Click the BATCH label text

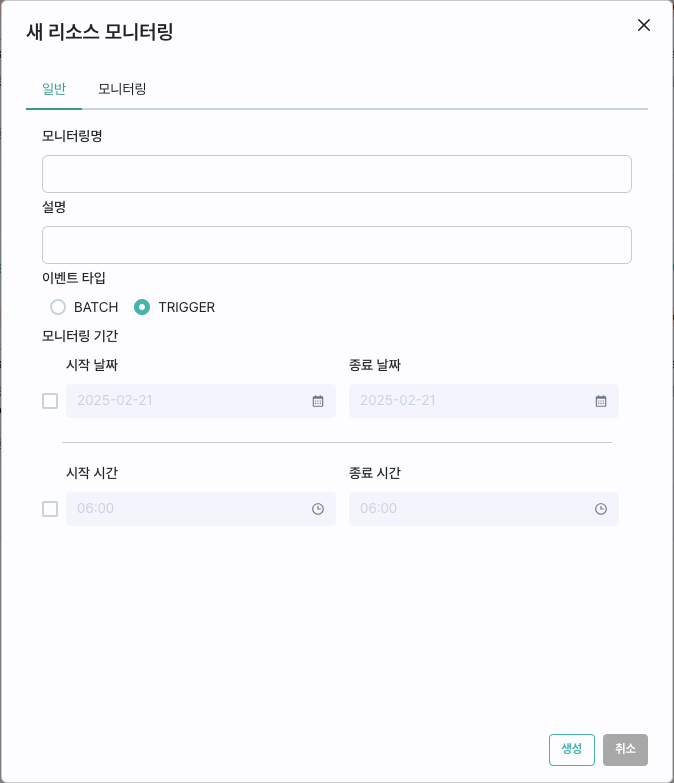96,307
